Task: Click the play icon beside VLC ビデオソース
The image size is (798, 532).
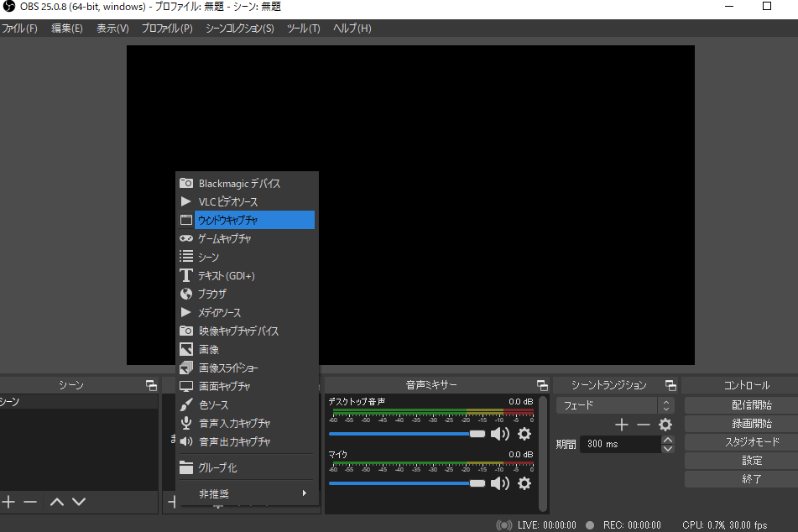Action: 185,201
